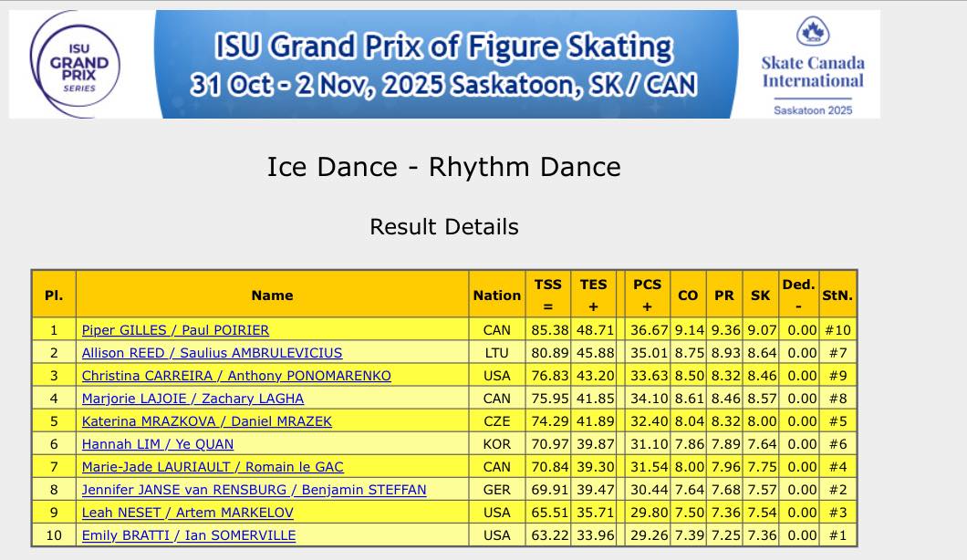
Task: Open Marie-Jade LAURIAULT / Romain le GAC link
Action: (213, 467)
